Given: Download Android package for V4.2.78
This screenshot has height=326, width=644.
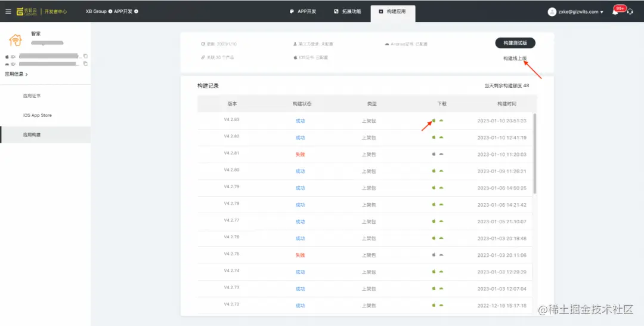Looking at the screenshot, I should coord(441,205).
